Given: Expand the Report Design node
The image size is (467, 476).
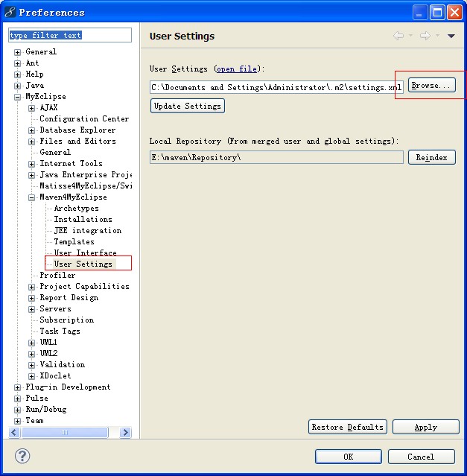Looking at the screenshot, I should (31, 298).
